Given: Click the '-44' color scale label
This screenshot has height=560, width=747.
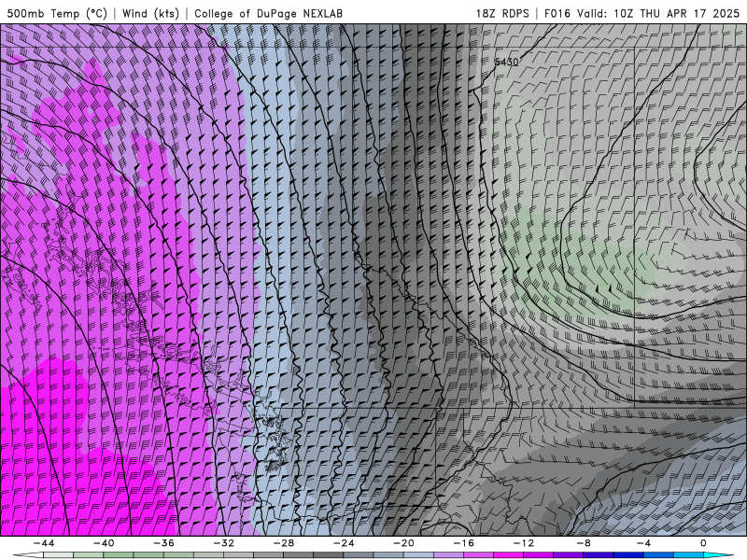Looking at the screenshot, I should pyautogui.click(x=44, y=543).
